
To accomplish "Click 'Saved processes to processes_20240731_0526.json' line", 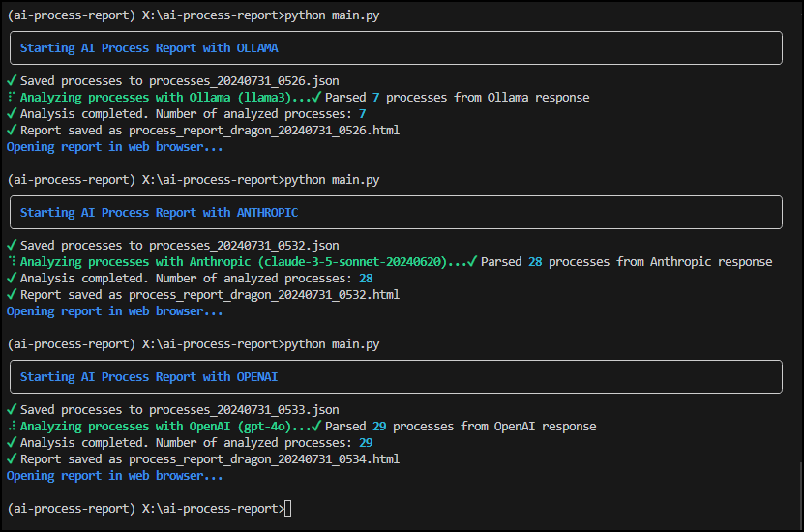I will [x=173, y=81].
